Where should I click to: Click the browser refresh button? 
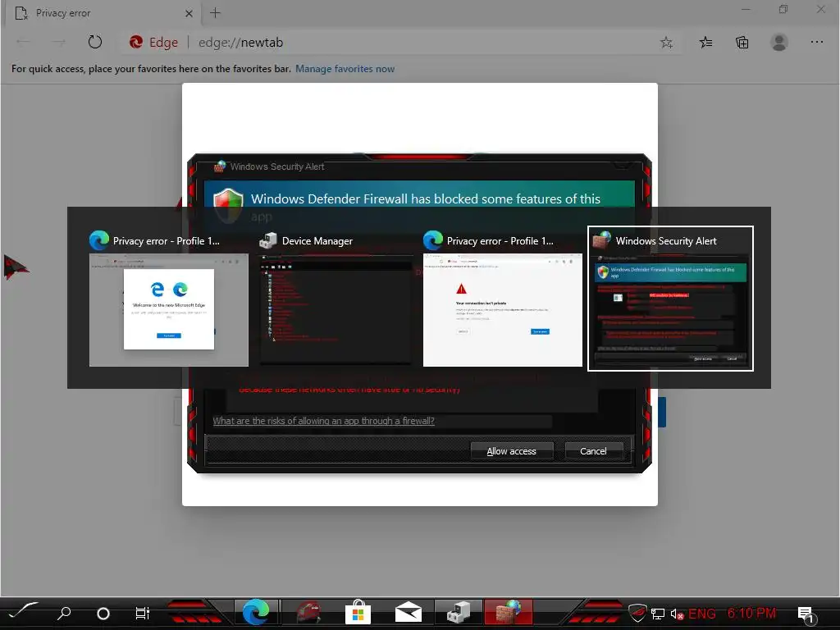click(x=95, y=43)
